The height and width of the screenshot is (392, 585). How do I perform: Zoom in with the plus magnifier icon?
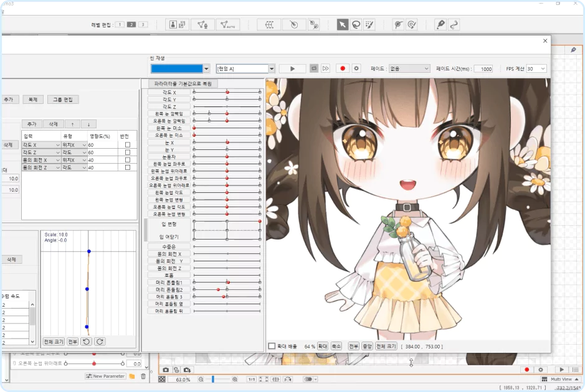tap(235, 380)
